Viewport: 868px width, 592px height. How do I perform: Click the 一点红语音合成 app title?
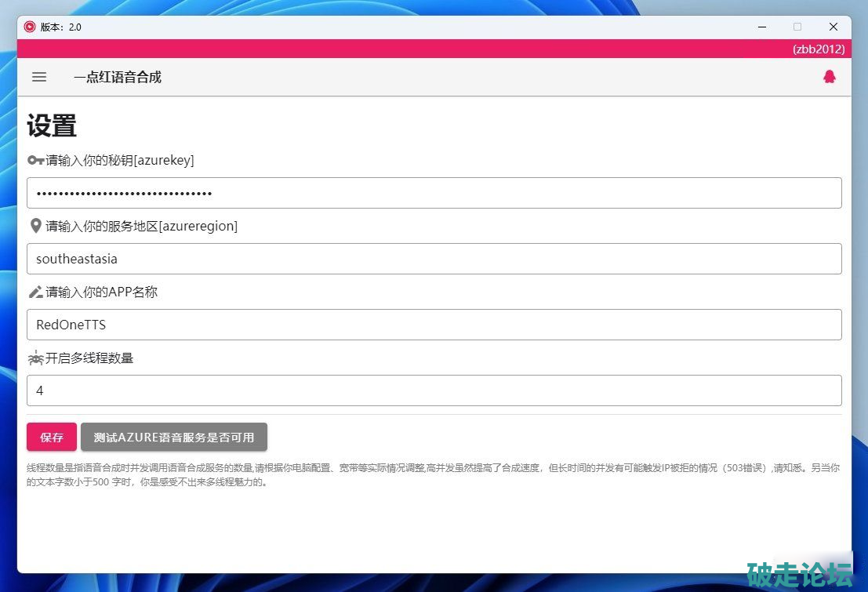[x=118, y=77]
